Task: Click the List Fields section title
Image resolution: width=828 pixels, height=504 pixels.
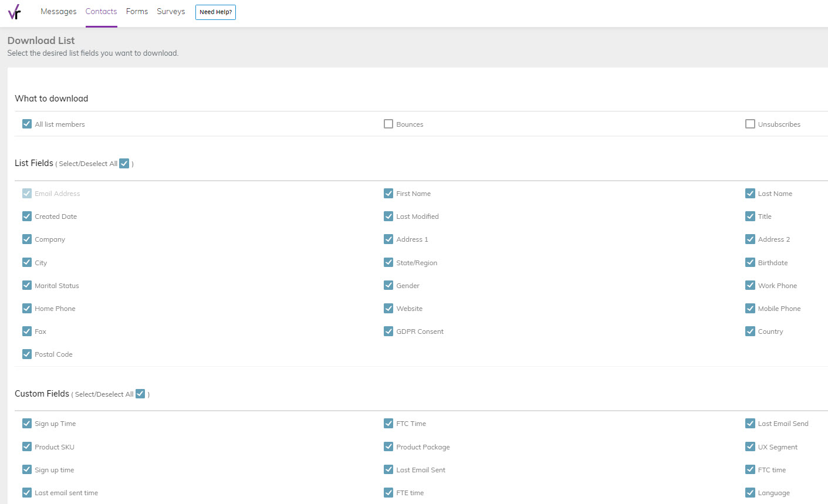Action: point(34,163)
